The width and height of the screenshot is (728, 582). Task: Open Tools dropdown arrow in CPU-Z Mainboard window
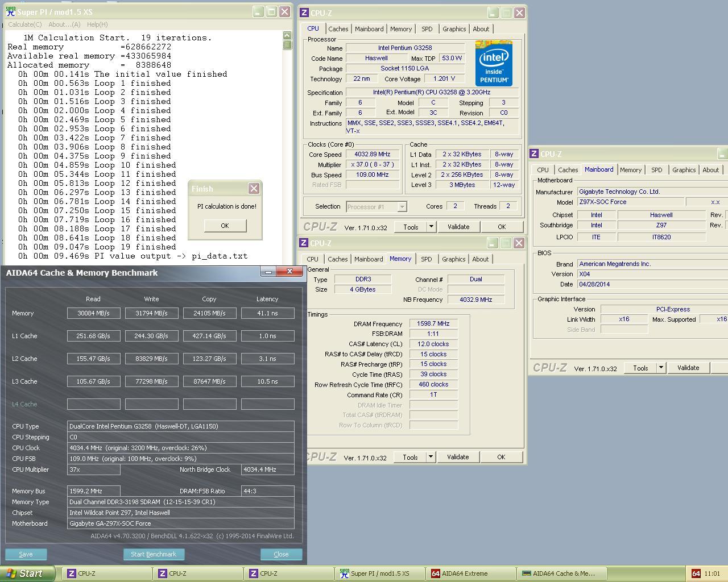click(x=661, y=368)
